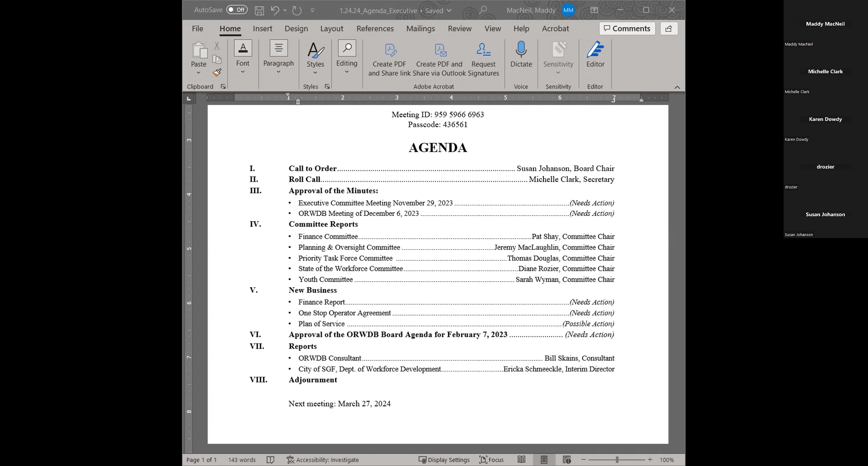The width and height of the screenshot is (868, 466).
Task: Collapse the ribbon with the chevron
Action: tap(677, 87)
